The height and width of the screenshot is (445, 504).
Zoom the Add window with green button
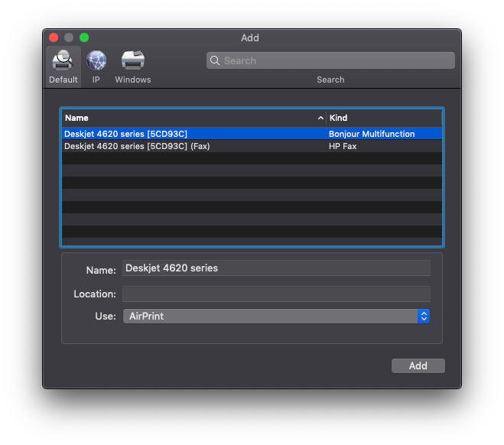point(84,37)
